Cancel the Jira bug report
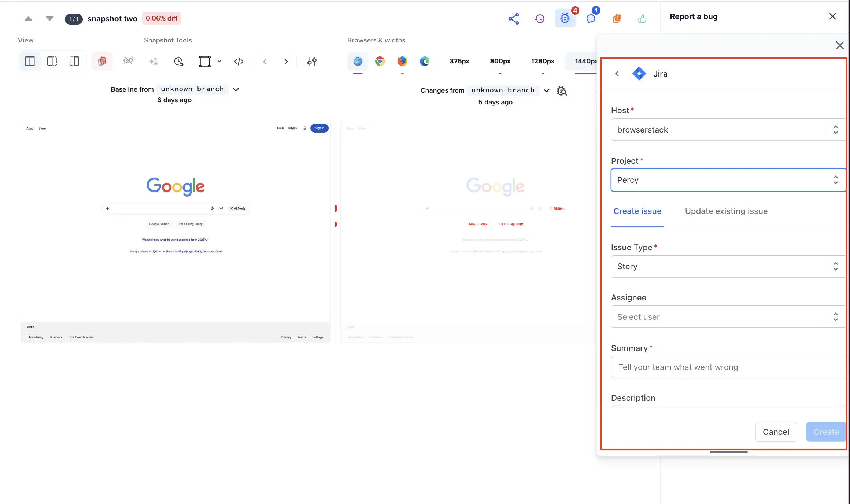This screenshot has height=504, width=850. [x=776, y=431]
